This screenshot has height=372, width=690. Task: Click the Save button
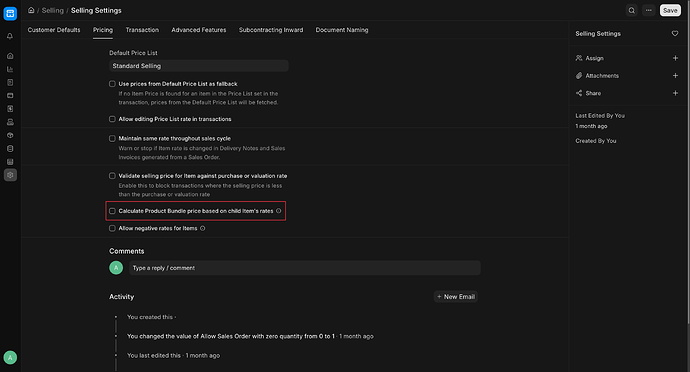click(x=670, y=10)
